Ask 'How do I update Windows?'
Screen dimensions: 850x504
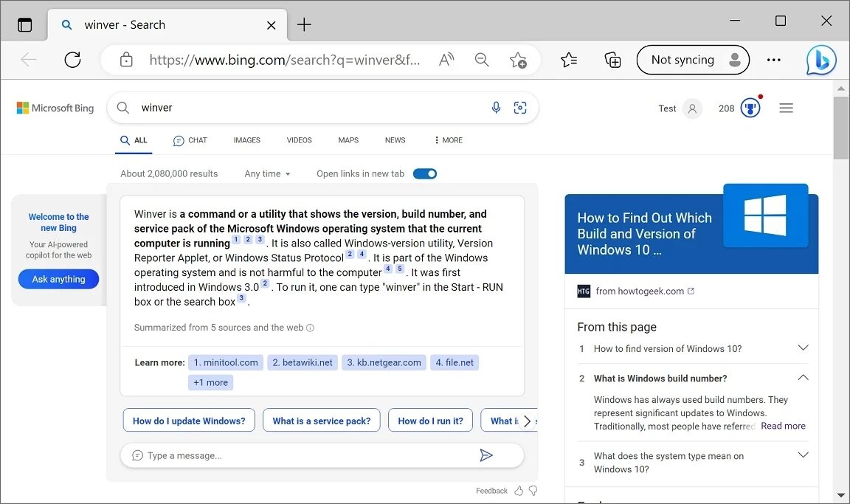[x=189, y=421]
